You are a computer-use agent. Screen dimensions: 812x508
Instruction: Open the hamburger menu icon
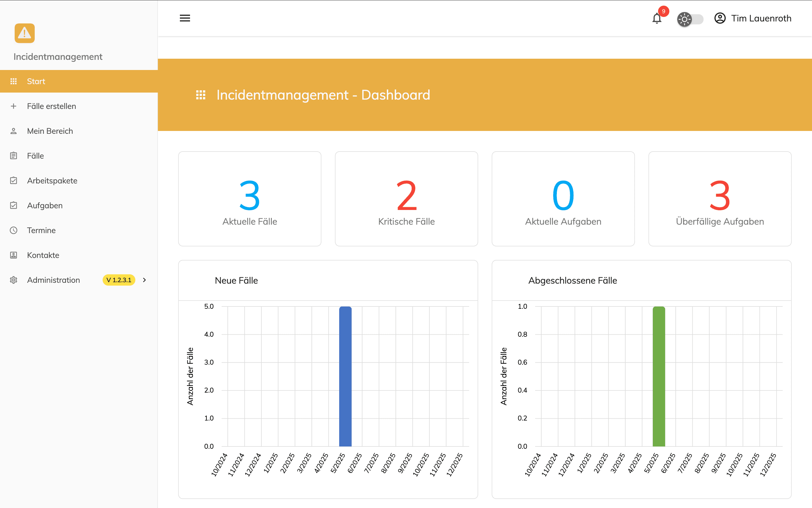pos(185,18)
